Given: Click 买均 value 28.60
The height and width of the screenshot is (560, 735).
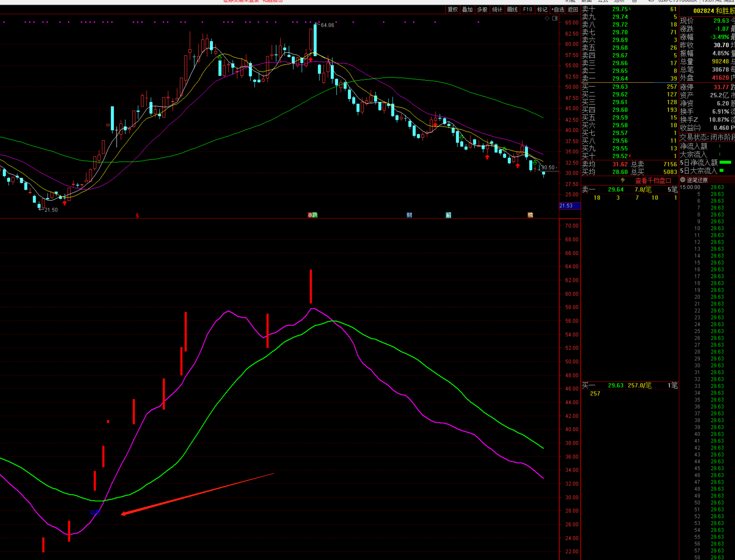Looking at the screenshot, I should tap(620, 172).
